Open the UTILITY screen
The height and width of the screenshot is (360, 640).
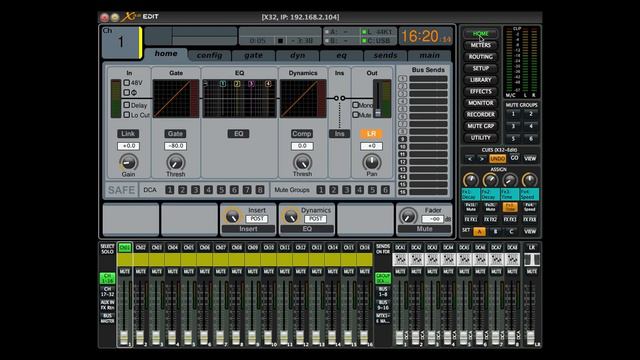point(480,138)
